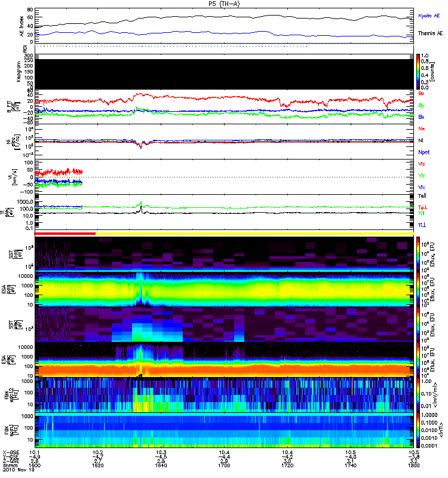Click the 2010 Nov 19 date label
This screenshot has height=478, width=448.
tap(19, 470)
